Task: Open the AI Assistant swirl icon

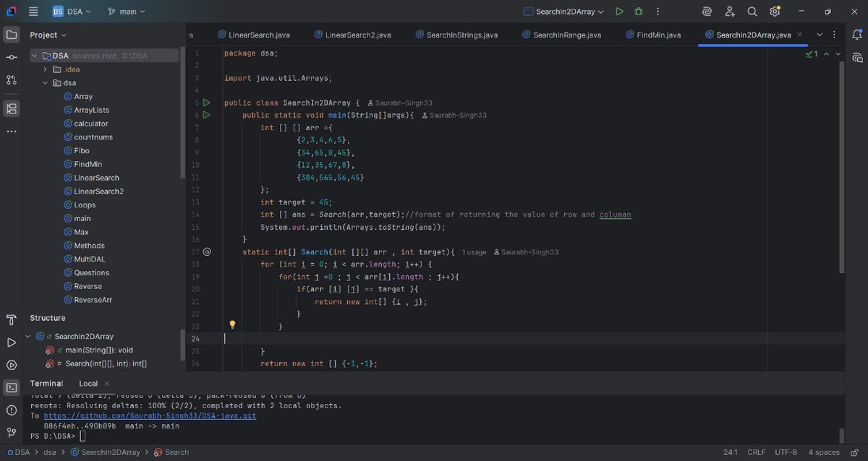Action: click(707, 12)
